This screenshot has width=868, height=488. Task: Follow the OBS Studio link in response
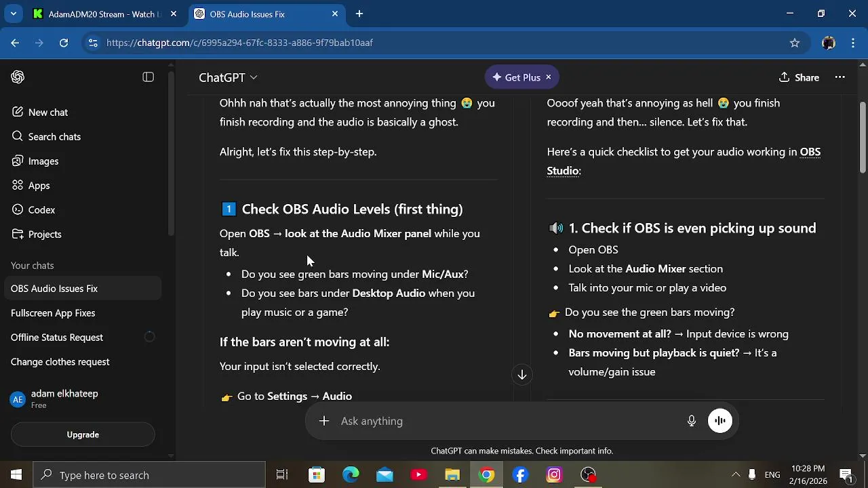pos(684,161)
